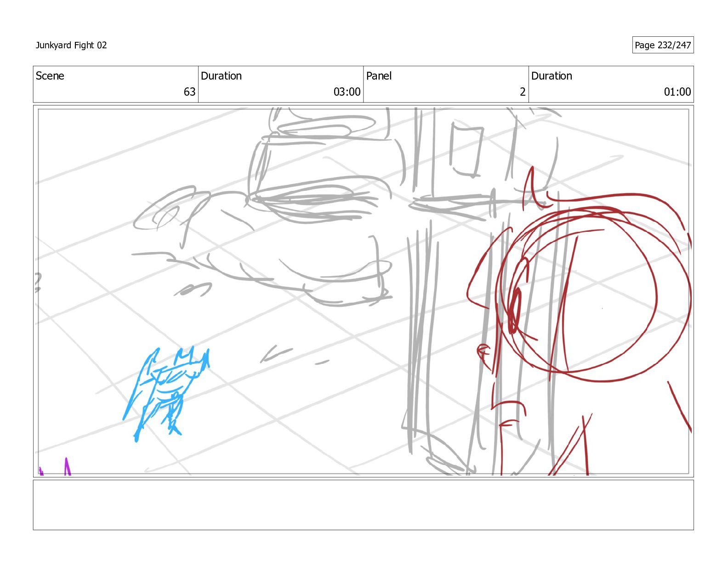Click the 'Panel' header label
This screenshot has width=728, height=563.
[379, 76]
